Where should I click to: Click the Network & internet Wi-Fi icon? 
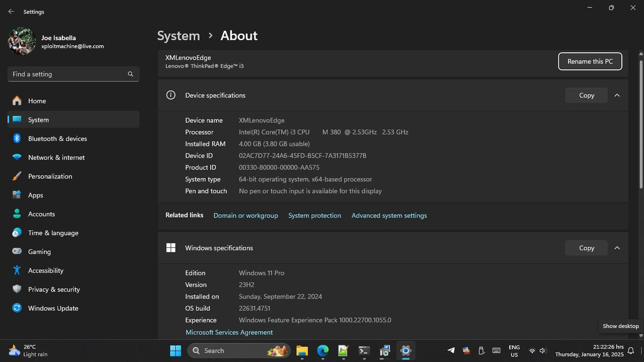(x=17, y=157)
